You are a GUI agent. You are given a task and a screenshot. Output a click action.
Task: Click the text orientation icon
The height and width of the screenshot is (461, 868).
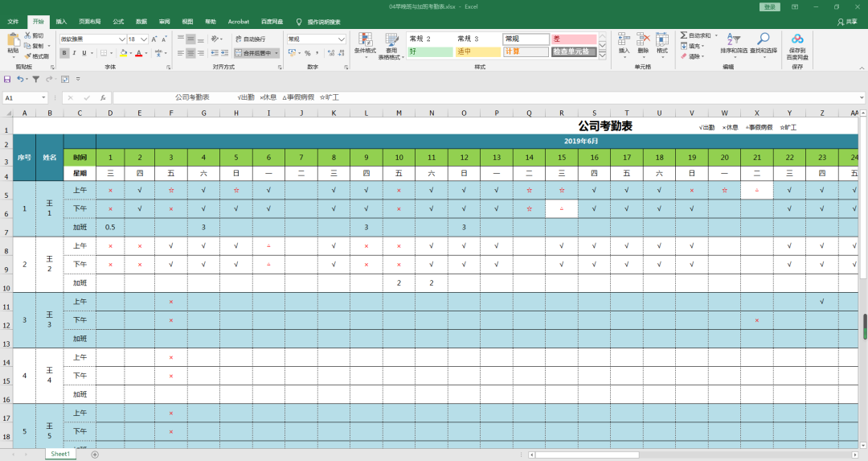[x=215, y=39]
